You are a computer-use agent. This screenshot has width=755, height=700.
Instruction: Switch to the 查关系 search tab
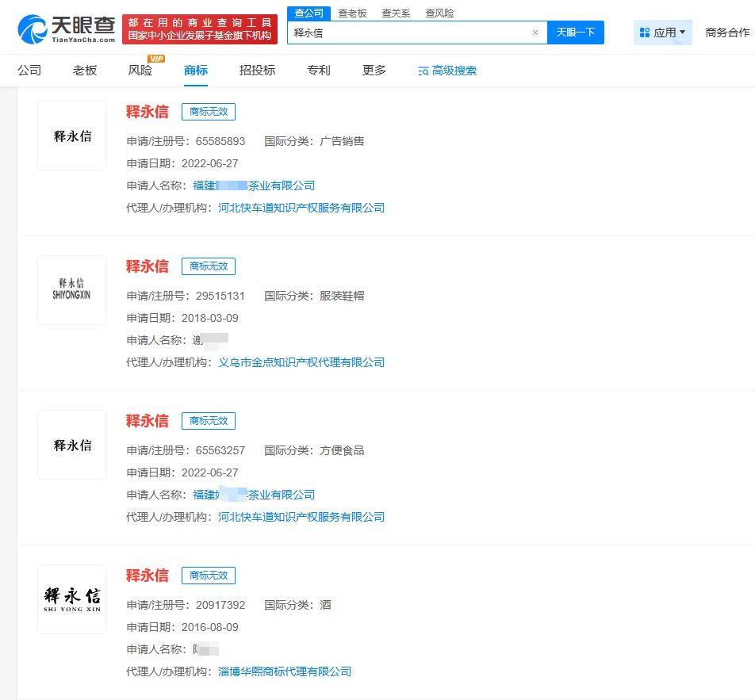pyautogui.click(x=396, y=13)
